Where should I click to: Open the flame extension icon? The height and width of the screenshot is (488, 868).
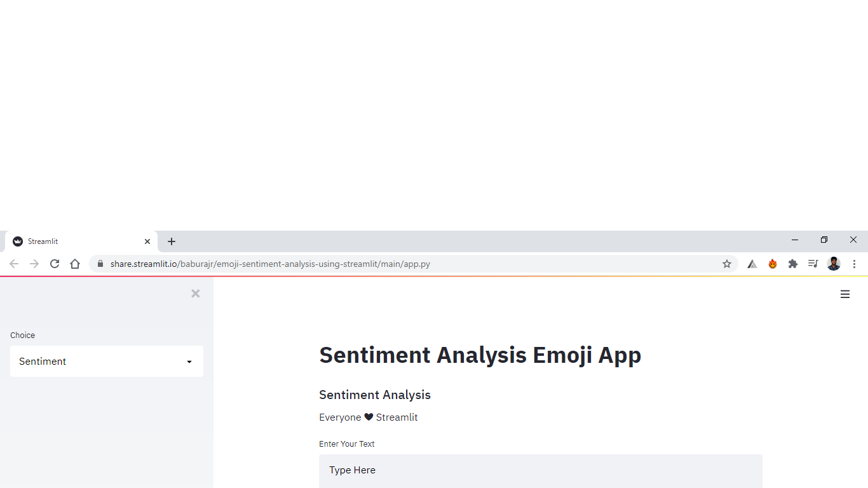pos(773,264)
